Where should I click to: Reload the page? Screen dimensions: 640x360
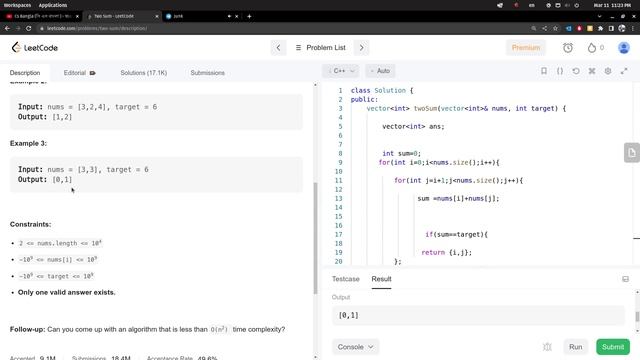(29, 28)
